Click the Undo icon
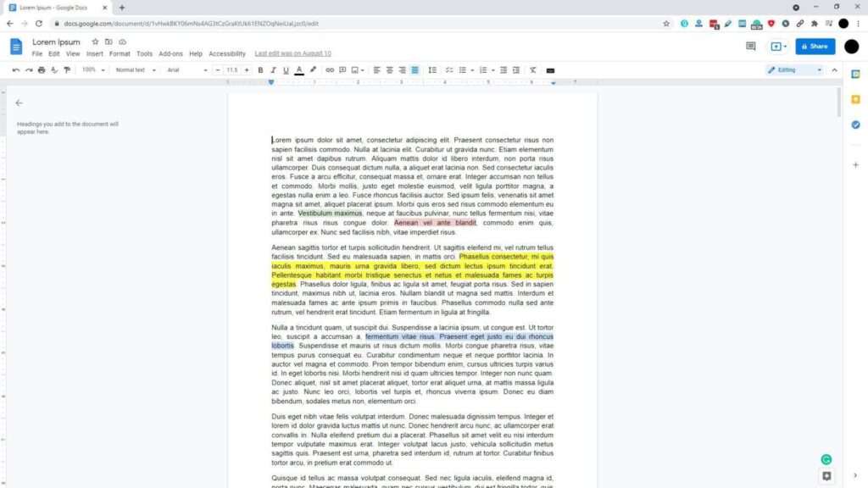Image resolution: width=868 pixels, height=488 pixels. point(16,70)
